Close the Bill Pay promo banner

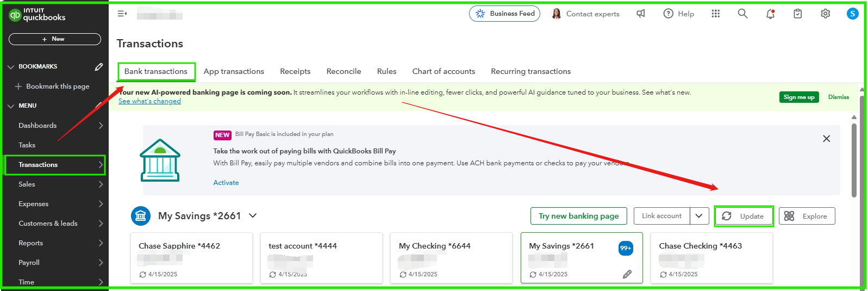tap(826, 139)
